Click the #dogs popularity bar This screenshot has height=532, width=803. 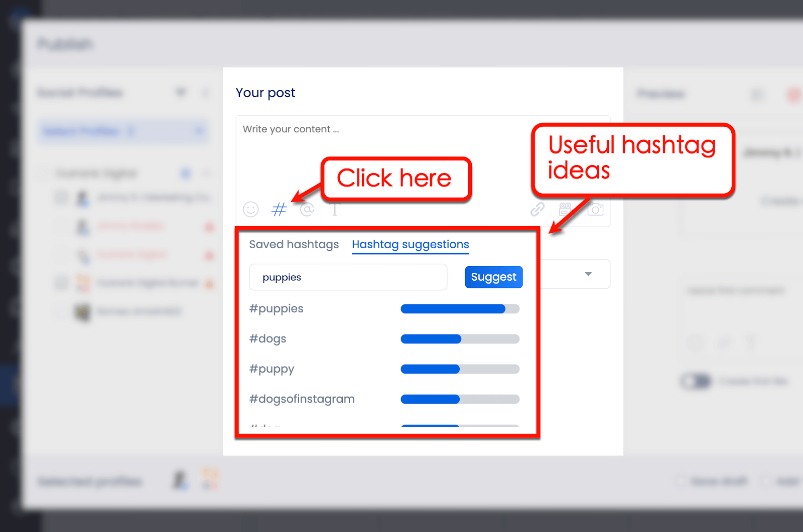coord(460,339)
